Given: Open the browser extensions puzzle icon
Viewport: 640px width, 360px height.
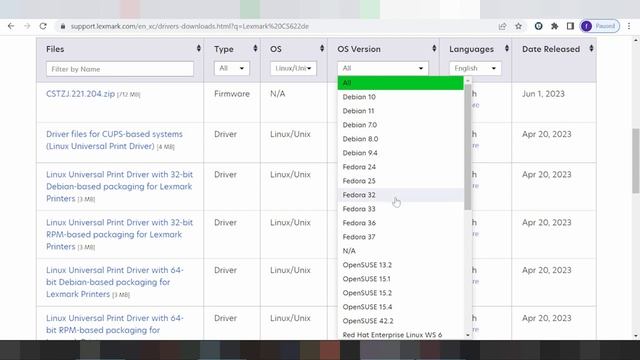Looking at the screenshot, I should point(554,26).
